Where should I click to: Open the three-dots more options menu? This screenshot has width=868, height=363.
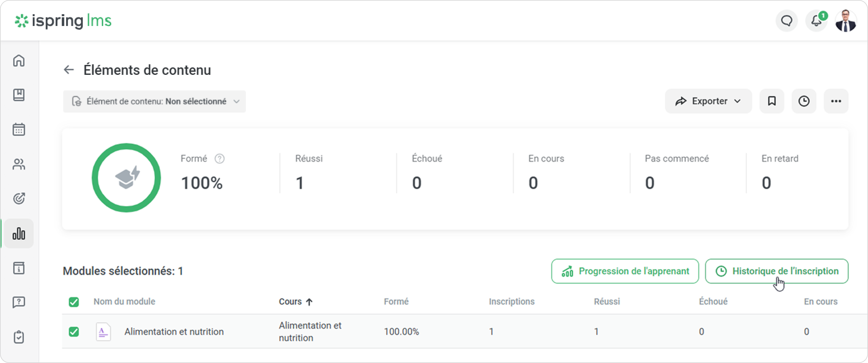(836, 101)
